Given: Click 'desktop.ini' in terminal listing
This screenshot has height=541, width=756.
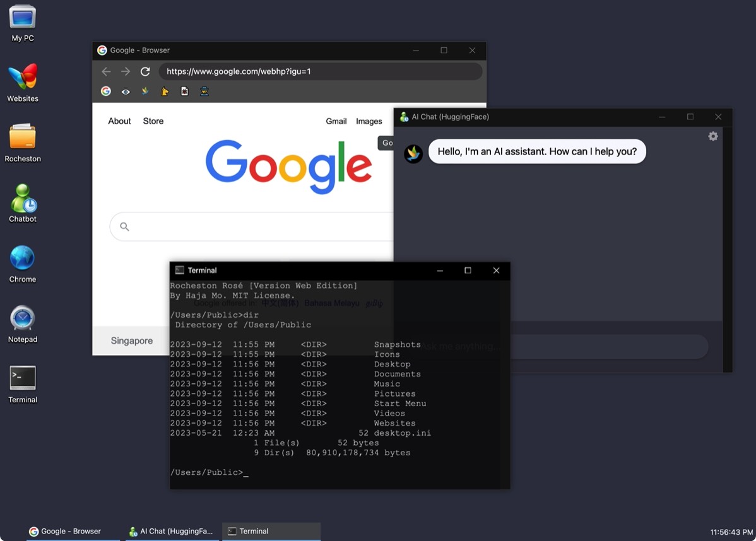Looking at the screenshot, I should pos(402,433).
